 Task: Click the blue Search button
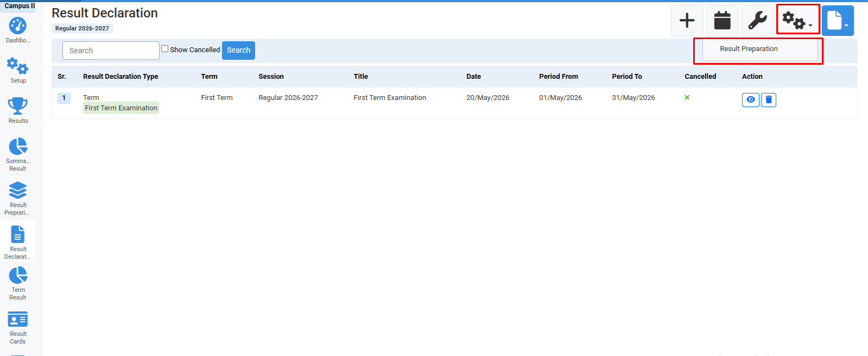[x=238, y=51]
